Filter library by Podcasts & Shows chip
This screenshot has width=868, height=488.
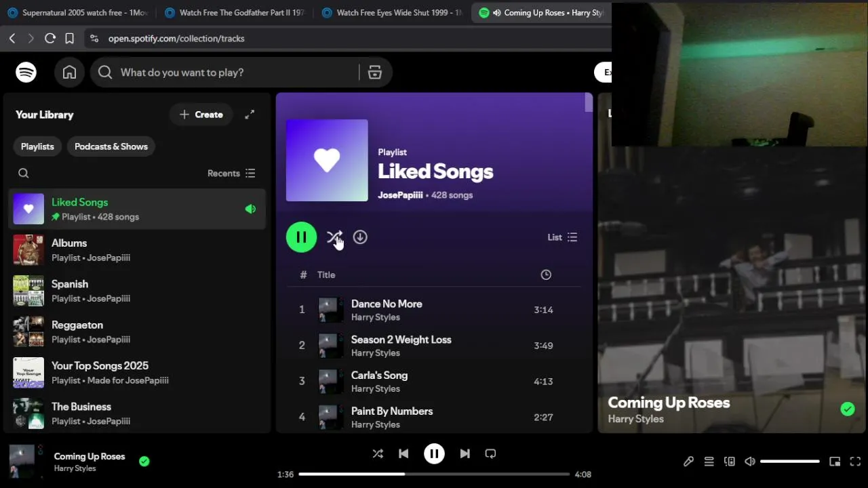(x=111, y=146)
